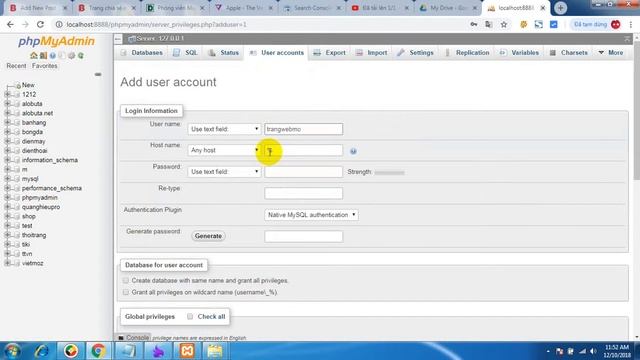The width and height of the screenshot is (640, 360).
Task: Click the red profile avatar in Chrome
Action: pyautogui.click(x=616, y=24)
